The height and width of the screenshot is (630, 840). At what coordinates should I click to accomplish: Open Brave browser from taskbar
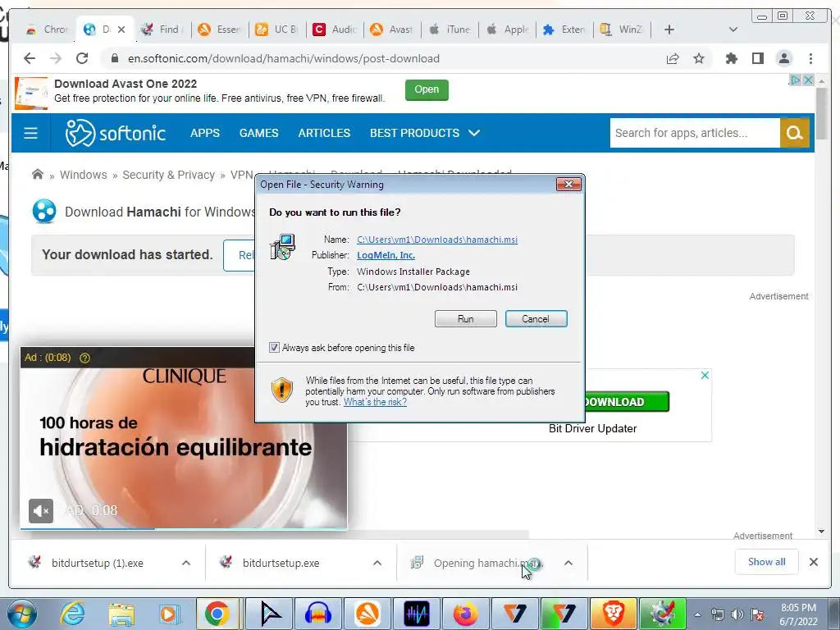point(612,614)
